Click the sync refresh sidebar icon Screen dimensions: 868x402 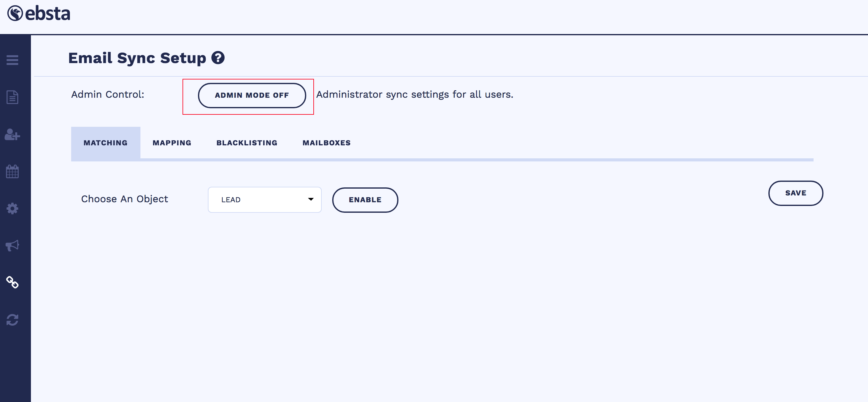pos(12,320)
